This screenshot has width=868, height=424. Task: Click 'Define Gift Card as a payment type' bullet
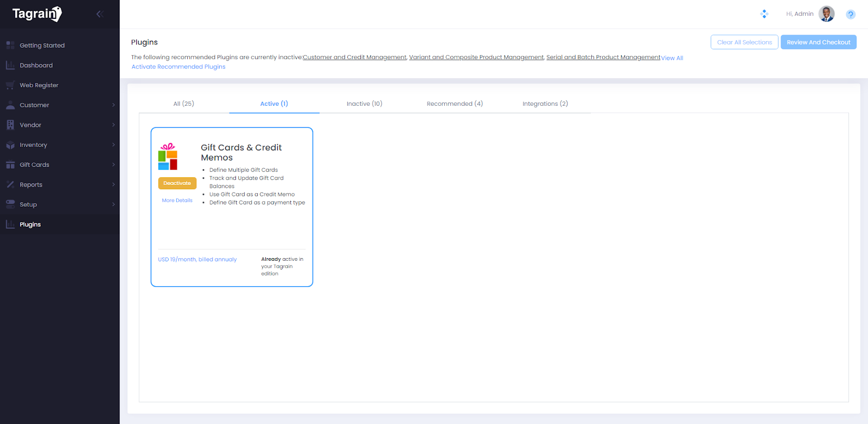(257, 203)
